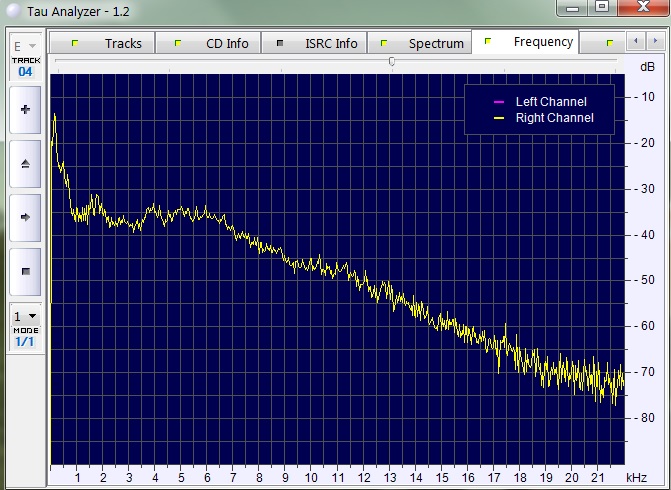Click the slider thumb above the graph
Image resolution: width=671 pixels, height=490 pixels.
coord(392,62)
